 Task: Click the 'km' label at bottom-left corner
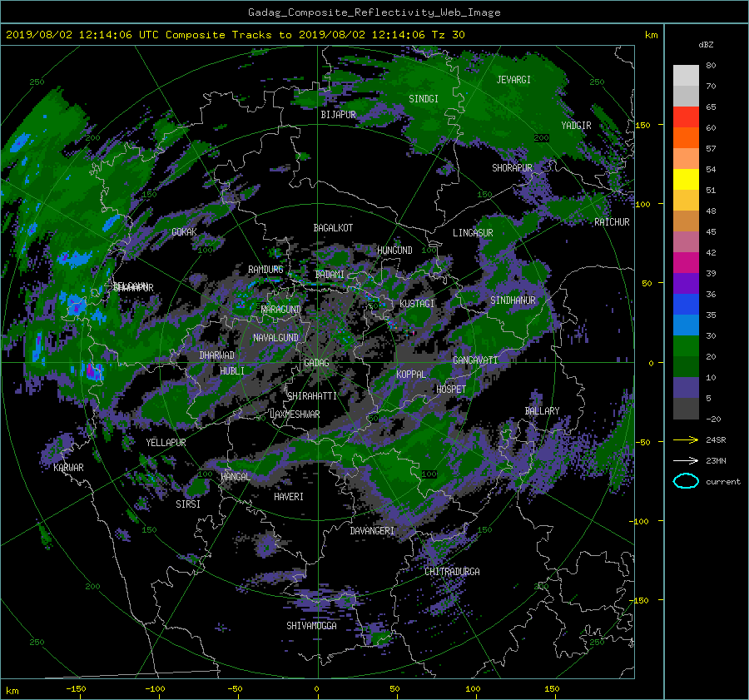pyautogui.click(x=12, y=691)
